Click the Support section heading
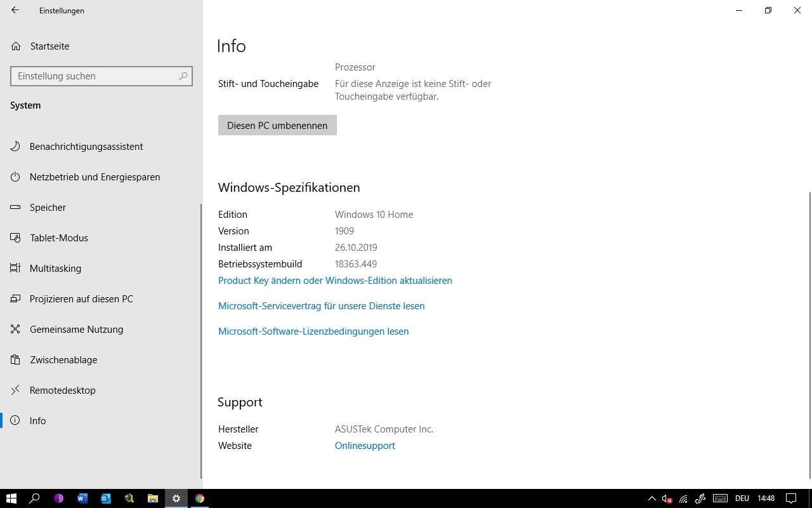Image resolution: width=812 pixels, height=508 pixels. tap(240, 403)
